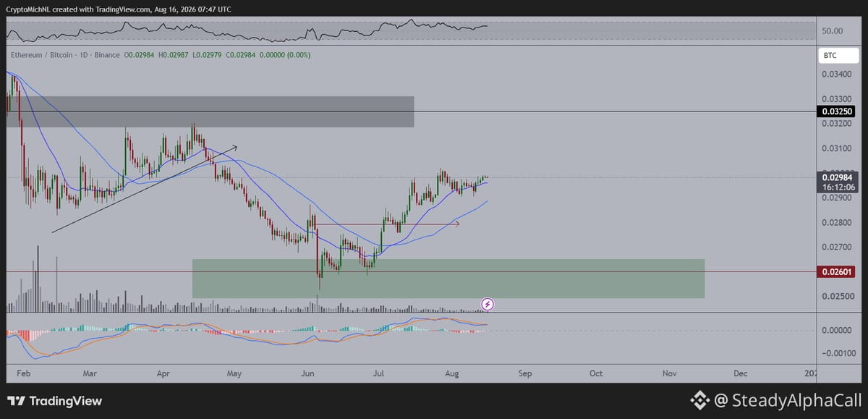Select the gray resistance zone rectangle
This screenshot has height=419, width=868.
tap(210, 111)
